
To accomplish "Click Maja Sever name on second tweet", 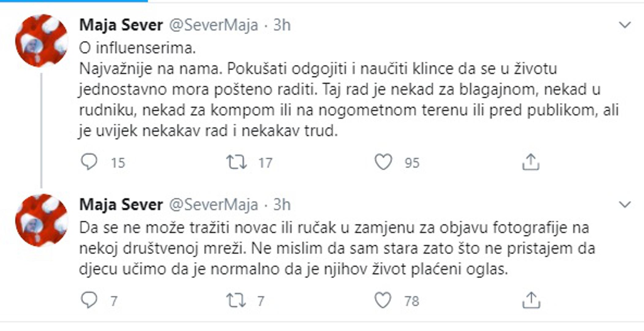I will point(121,204).
